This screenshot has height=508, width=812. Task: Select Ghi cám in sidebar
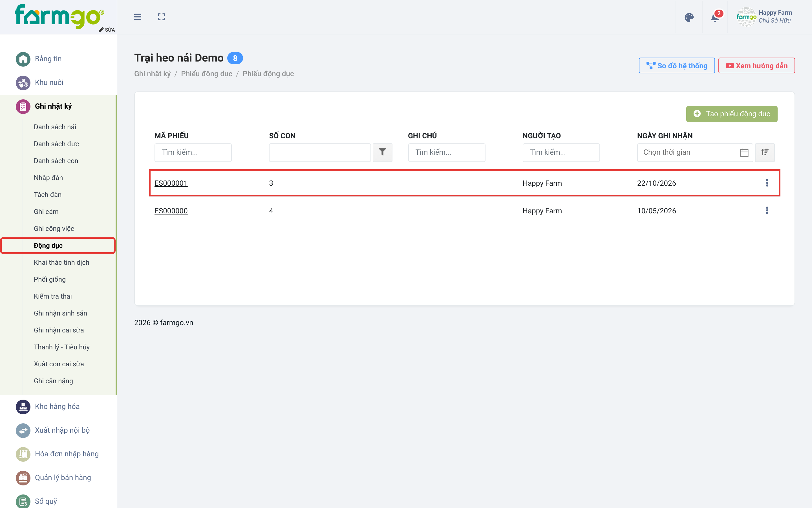[46, 212]
